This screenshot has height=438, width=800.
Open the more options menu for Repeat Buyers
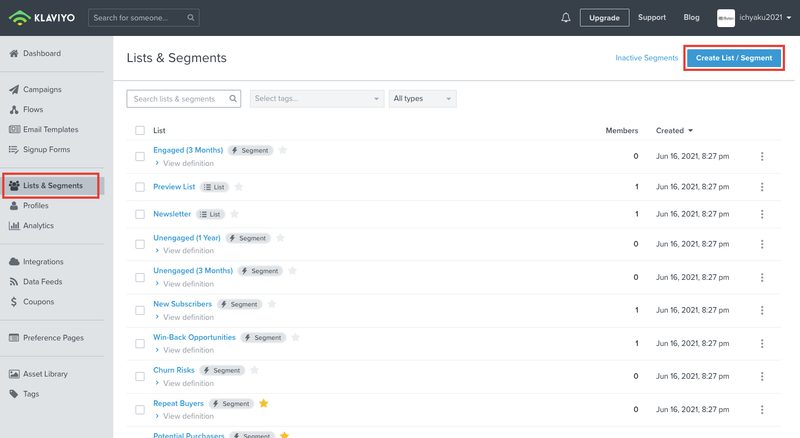[762, 409]
